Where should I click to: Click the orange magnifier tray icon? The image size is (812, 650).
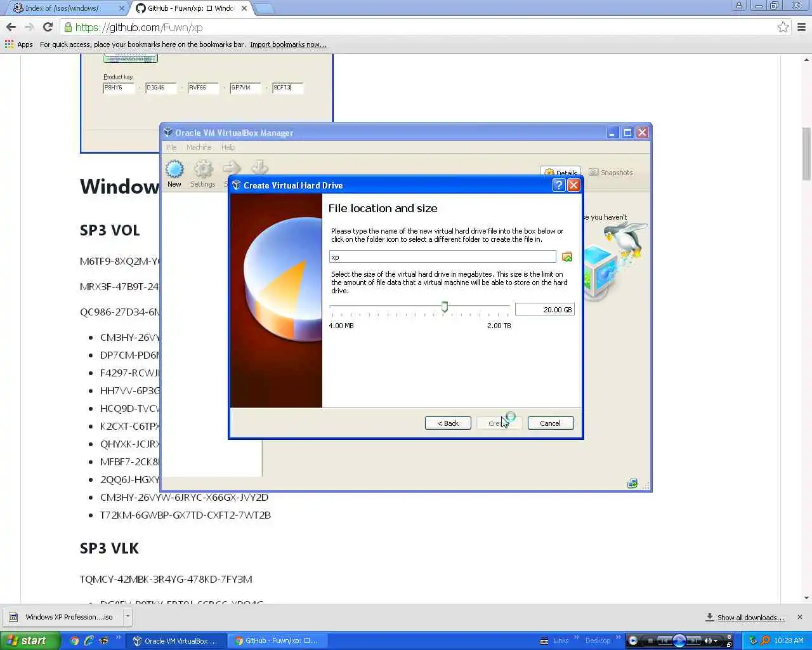(x=765, y=640)
